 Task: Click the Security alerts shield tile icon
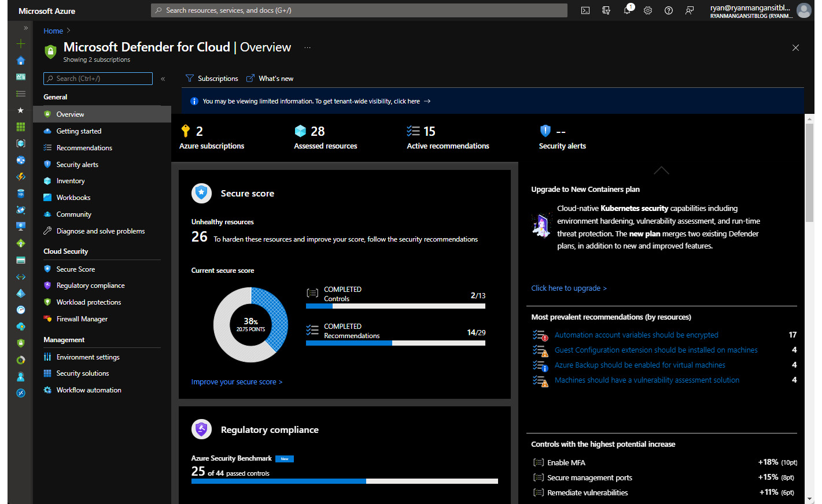[545, 131]
